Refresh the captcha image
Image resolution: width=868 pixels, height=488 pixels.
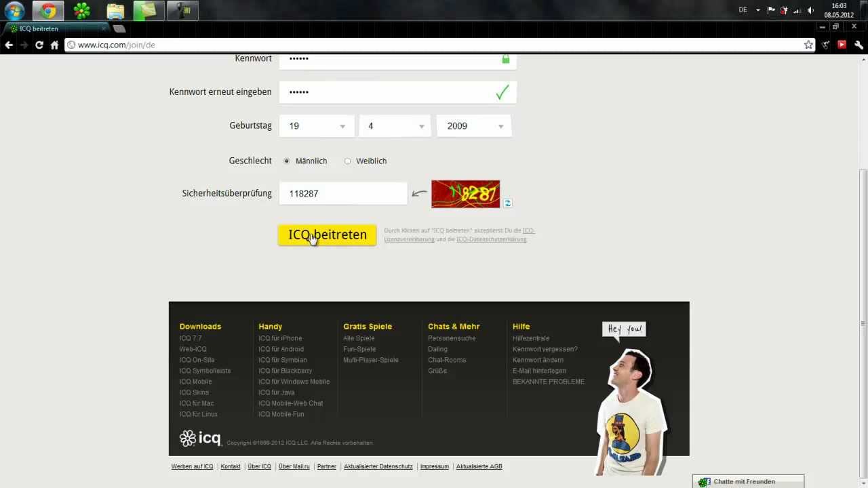pos(507,203)
